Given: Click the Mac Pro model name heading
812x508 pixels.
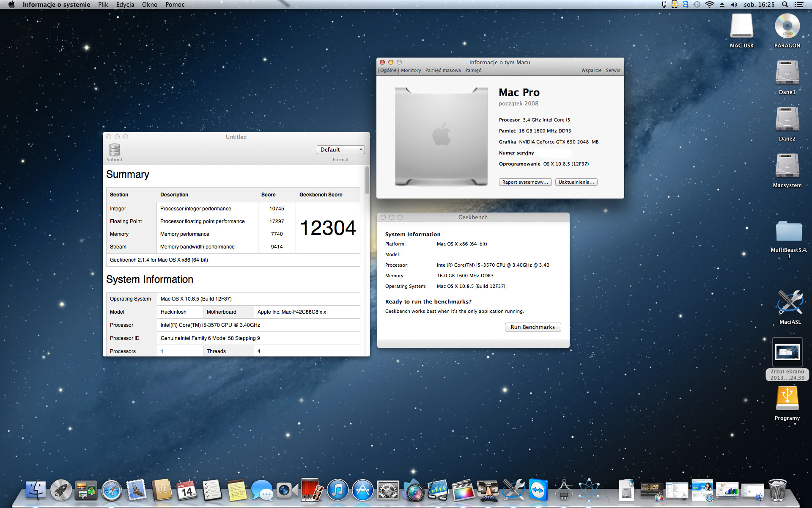Looking at the screenshot, I should click(519, 92).
